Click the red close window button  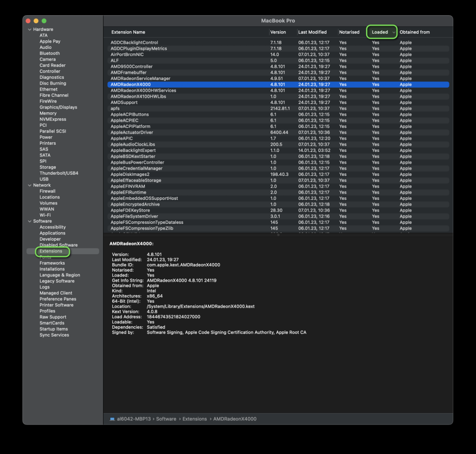tap(28, 21)
